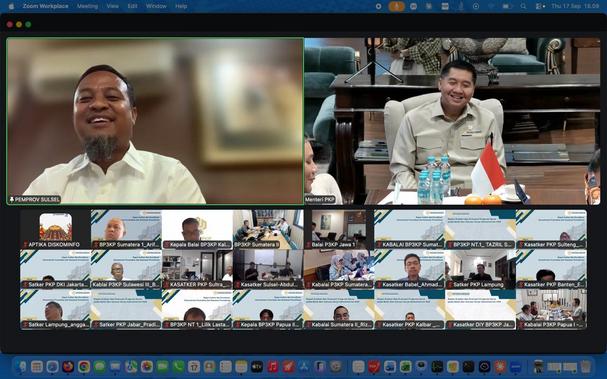Image resolution: width=607 pixels, height=379 pixels.
Task: Open Apple TV app in Dock
Action: (x=257, y=366)
